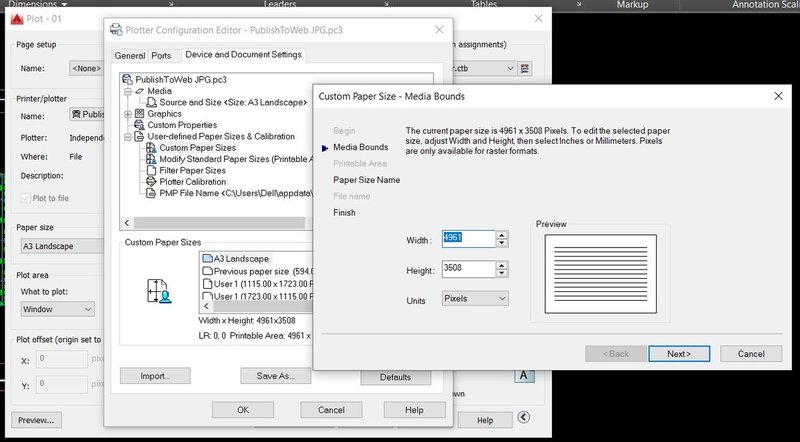
Task: Decrease Height with the spinner down arrow
Action: tap(503, 273)
